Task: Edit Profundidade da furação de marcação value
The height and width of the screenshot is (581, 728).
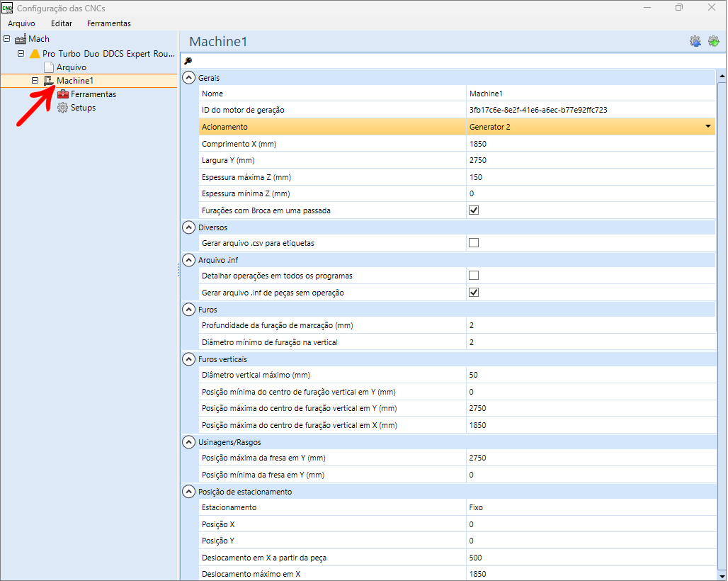Action: [590, 325]
